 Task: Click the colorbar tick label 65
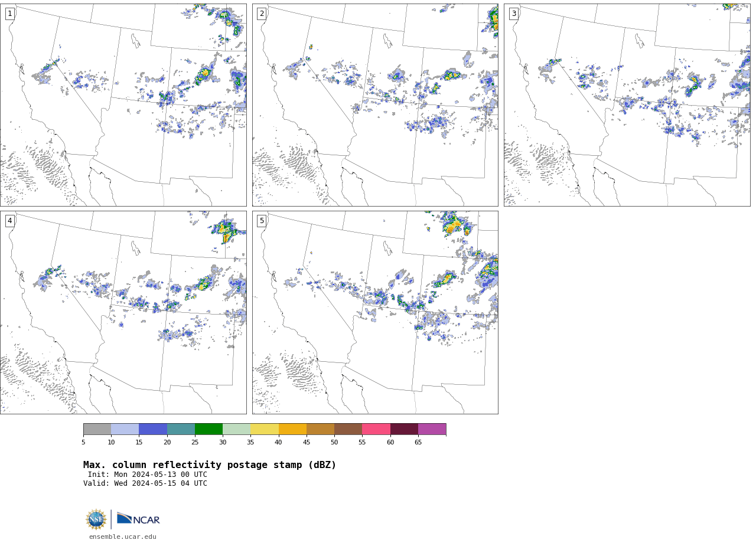coord(418,442)
